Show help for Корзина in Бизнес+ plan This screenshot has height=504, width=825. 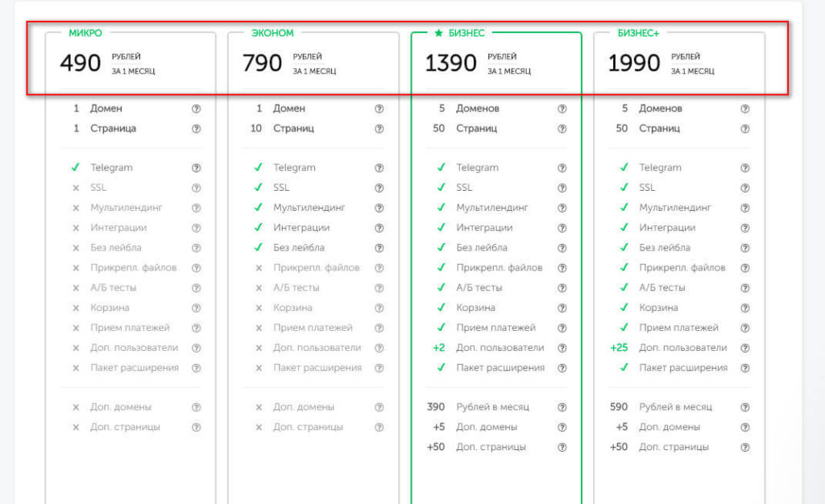pyautogui.click(x=744, y=308)
